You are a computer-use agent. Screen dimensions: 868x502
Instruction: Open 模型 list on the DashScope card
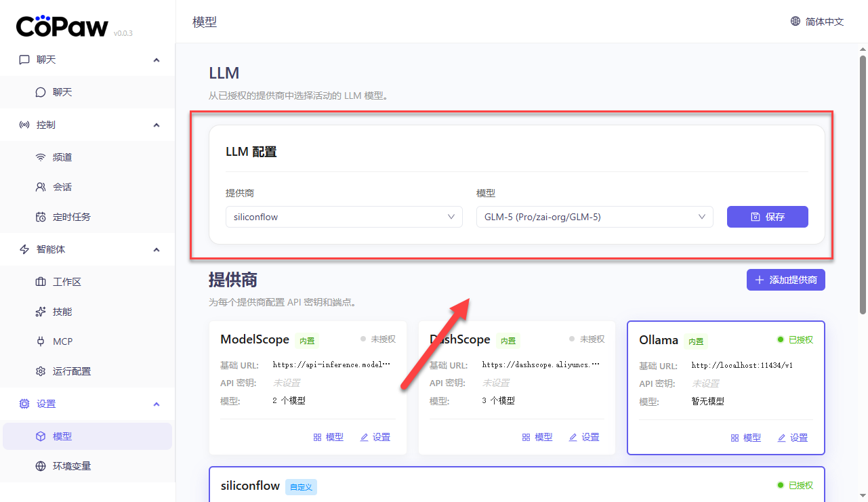[x=537, y=438]
